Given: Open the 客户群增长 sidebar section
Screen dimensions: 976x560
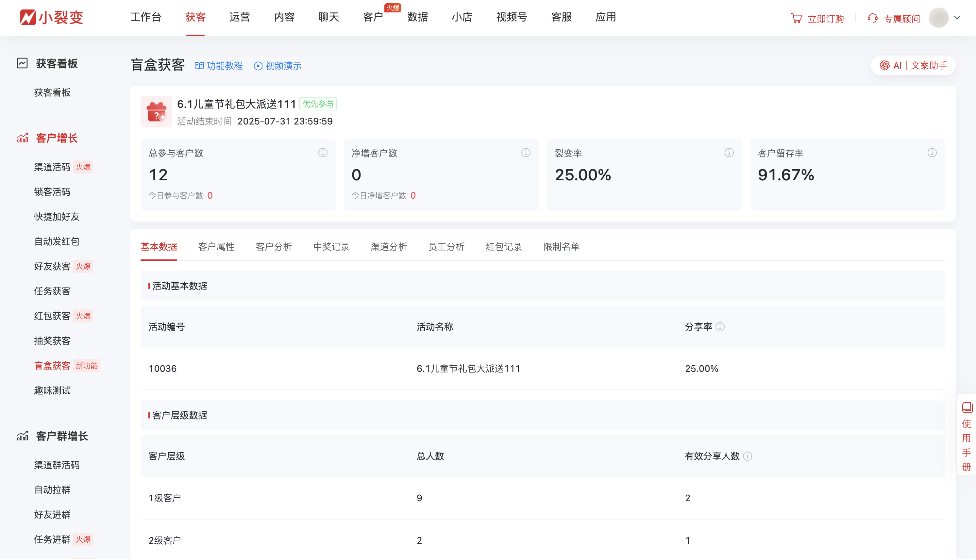Looking at the screenshot, I should (x=61, y=436).
